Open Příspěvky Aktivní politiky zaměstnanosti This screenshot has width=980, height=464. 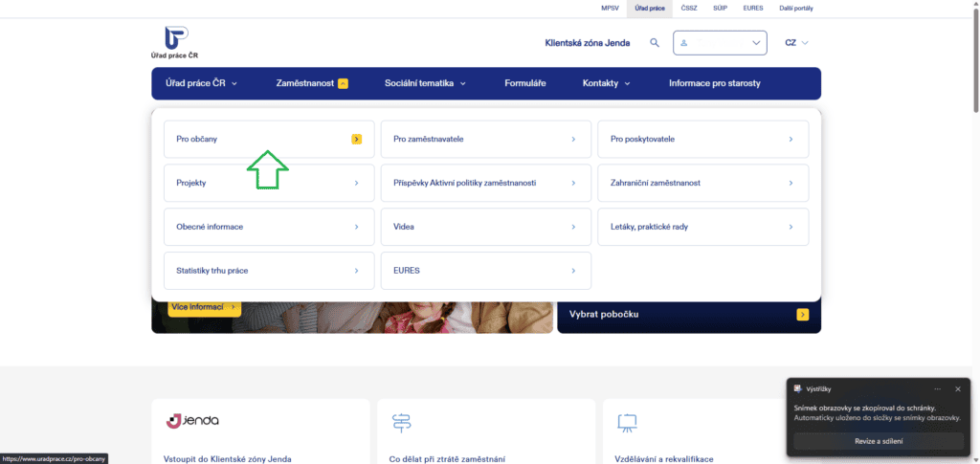tap(485, 183)
